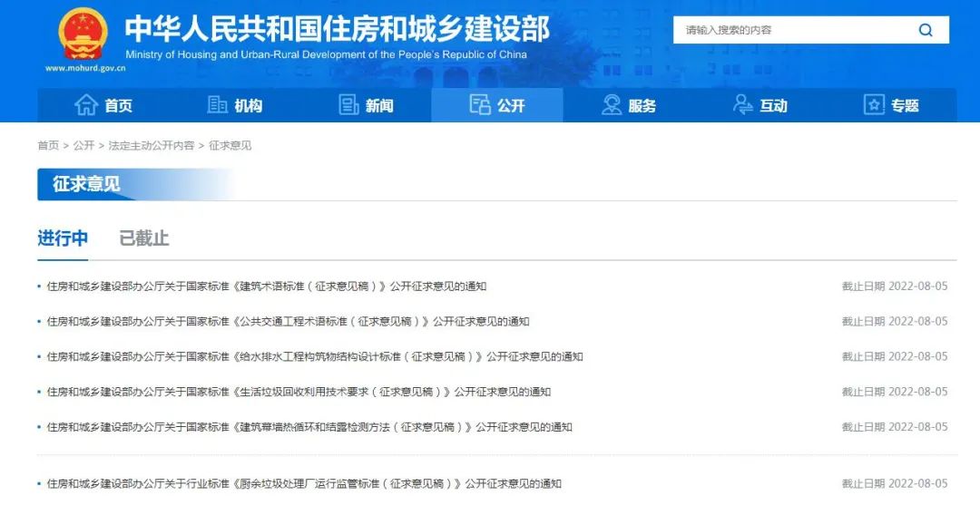Click the interaction icon beside 互动

(x=743, y=105)
